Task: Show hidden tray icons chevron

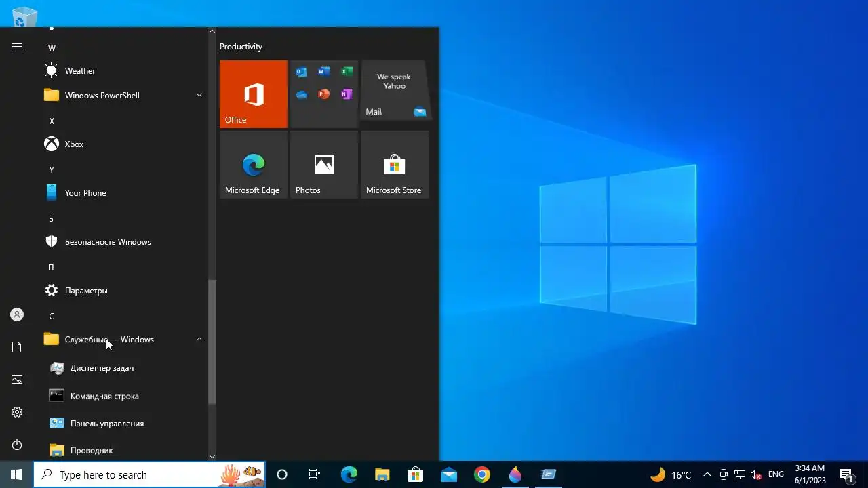Action: click(707, 474)
